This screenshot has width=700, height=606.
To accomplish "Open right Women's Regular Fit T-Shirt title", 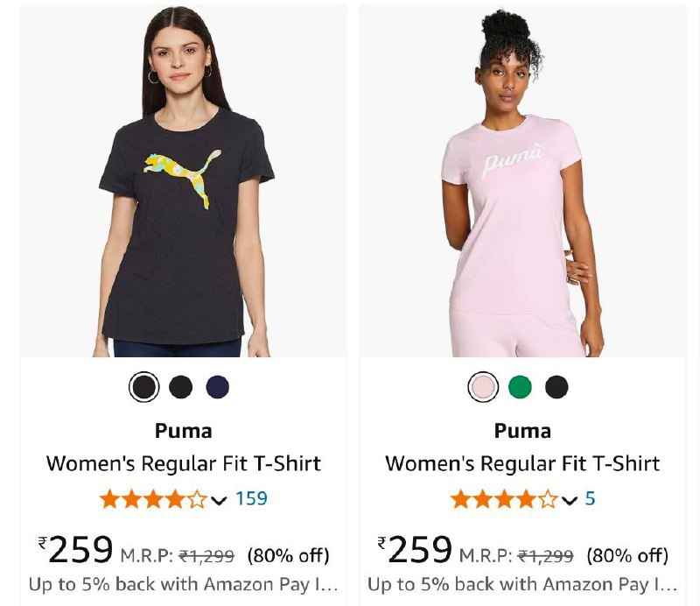I will point(522,463).
